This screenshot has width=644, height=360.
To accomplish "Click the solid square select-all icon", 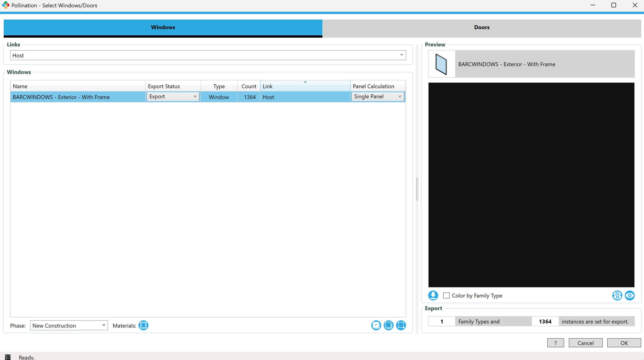I will click(x=388, y=325).
